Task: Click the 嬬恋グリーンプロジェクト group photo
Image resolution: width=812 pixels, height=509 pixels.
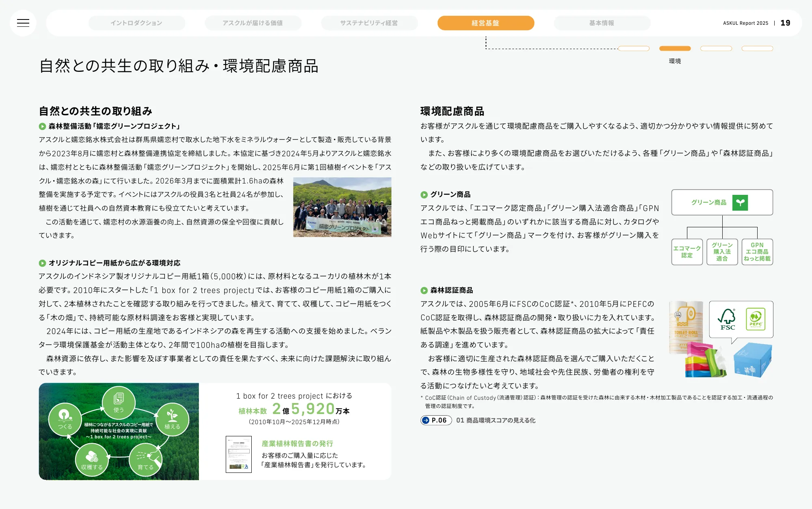Action: 342,207
